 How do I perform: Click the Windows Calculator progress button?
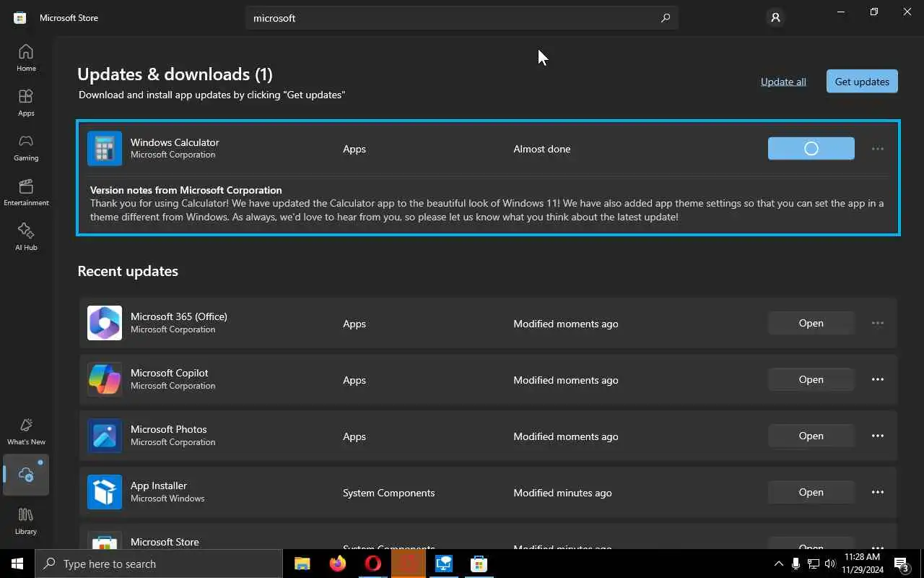click(x=811, y=148)
